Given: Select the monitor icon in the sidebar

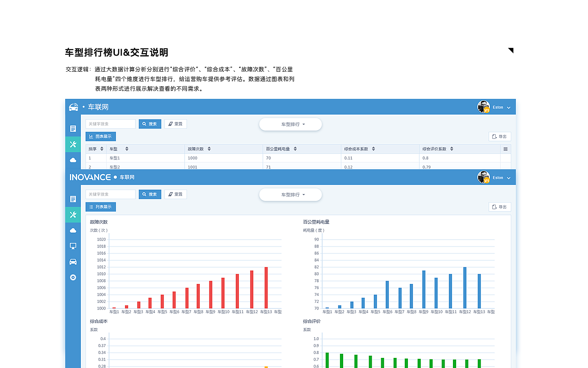Looking at the screenshot, I should click(x=73, y=246).
